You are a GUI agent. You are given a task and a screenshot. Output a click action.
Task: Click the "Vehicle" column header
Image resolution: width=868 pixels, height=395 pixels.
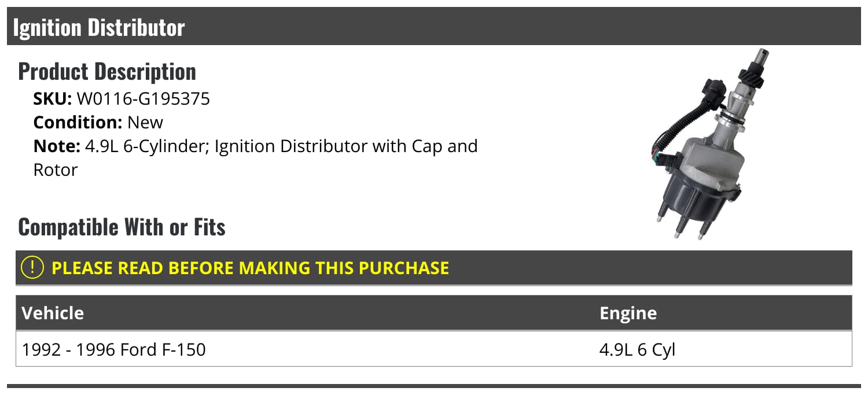click(x=53, y=313)
